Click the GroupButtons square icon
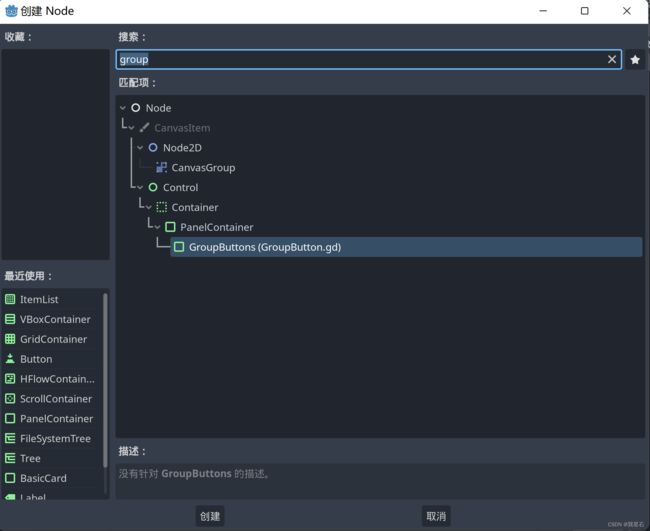Screen dimensions: 650x531 (x=179, y=247)
